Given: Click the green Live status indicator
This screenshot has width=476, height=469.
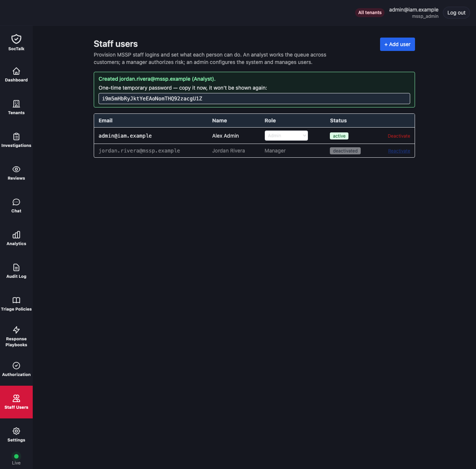Looking at the screenshot, I should (16, 456).
